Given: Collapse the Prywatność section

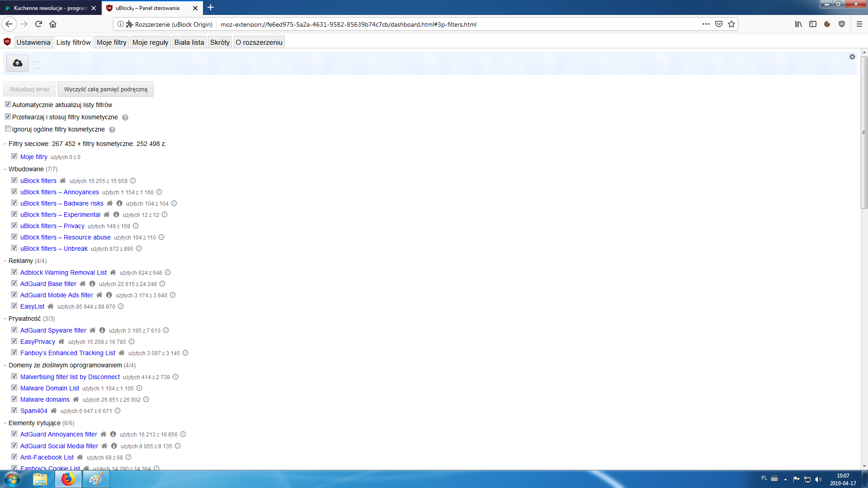Looking at the screenshot, I should click(x=5, y=319).
